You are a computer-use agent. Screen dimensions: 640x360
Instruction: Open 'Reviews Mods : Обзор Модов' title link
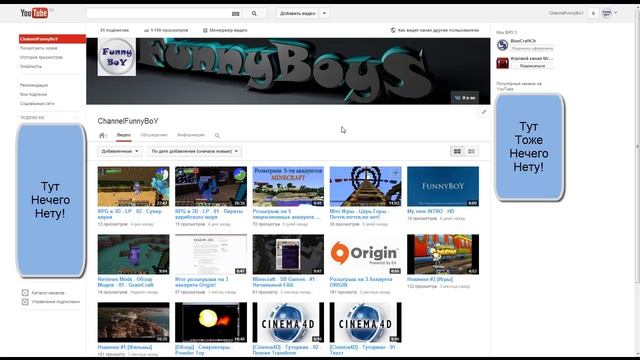[126, 282]
